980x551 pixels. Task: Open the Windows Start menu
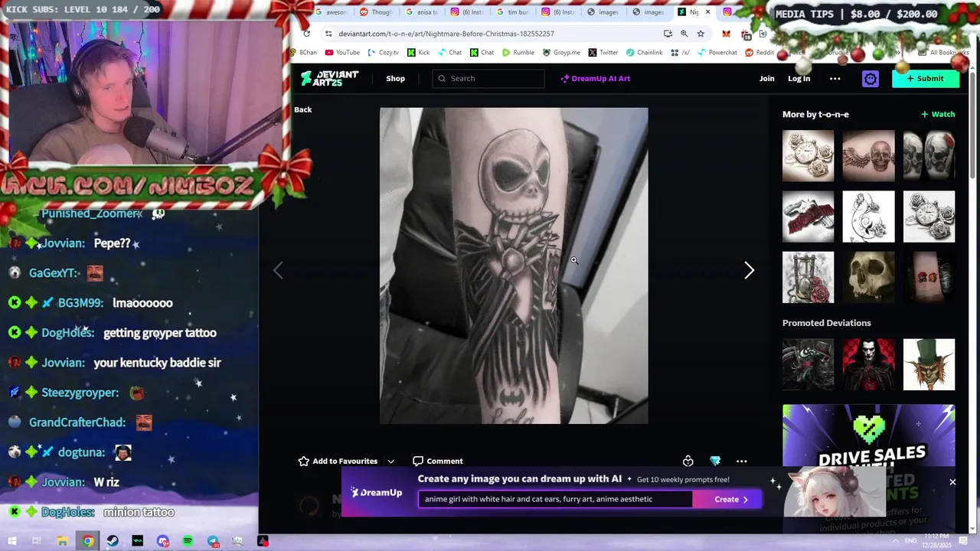click(12, 541)
